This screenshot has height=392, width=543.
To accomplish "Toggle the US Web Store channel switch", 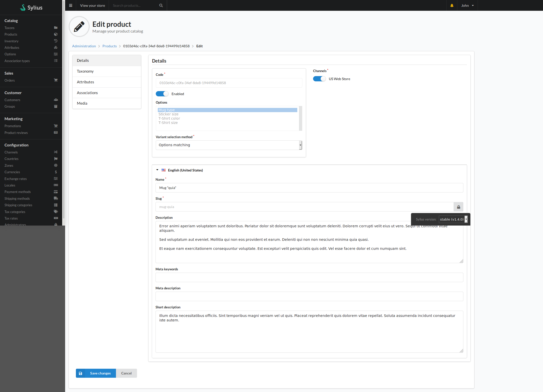I will click(319, 79).
